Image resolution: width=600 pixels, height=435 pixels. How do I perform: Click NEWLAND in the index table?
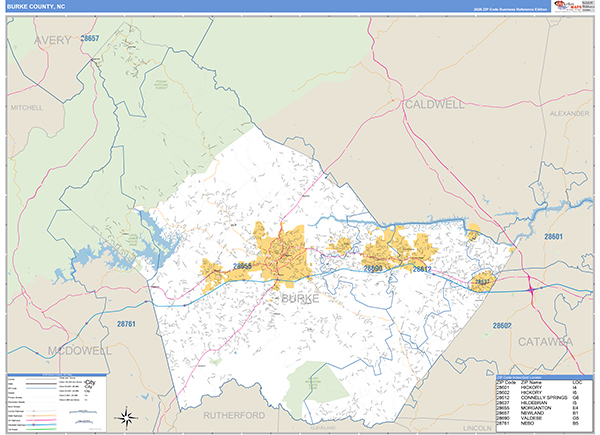[x=532, y=413]
